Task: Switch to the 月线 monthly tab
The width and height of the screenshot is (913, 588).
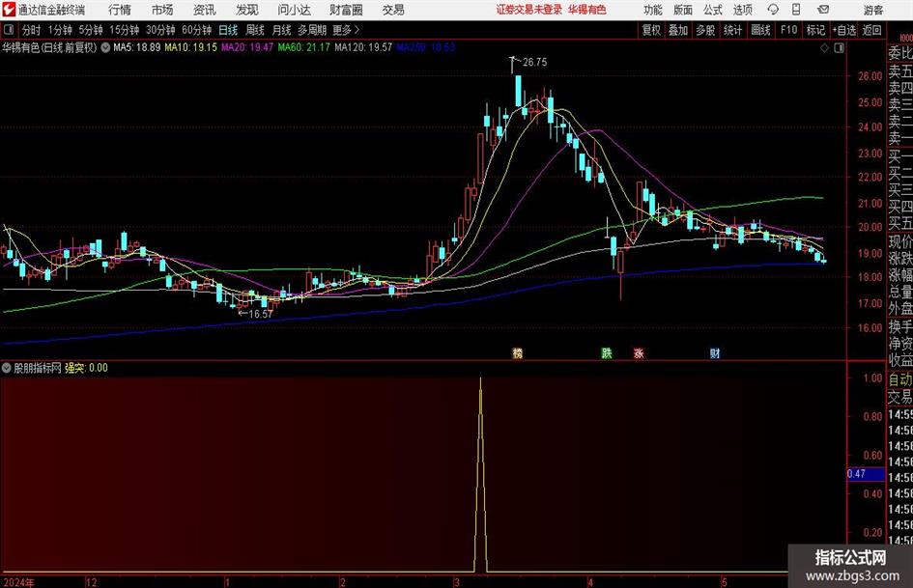Action: pos(281,30)
